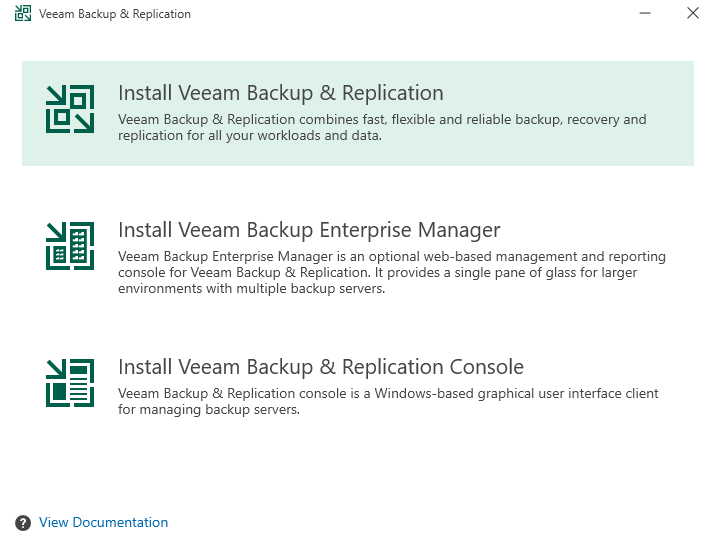713x551 pixels.
Task: Open the View Documentation link
Action: [x=103, y=523]
